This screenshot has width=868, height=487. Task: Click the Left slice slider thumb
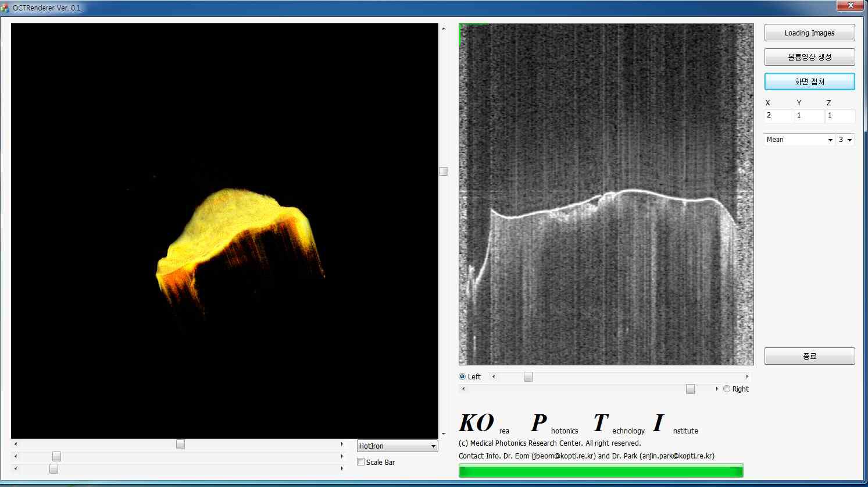[528, 376]
